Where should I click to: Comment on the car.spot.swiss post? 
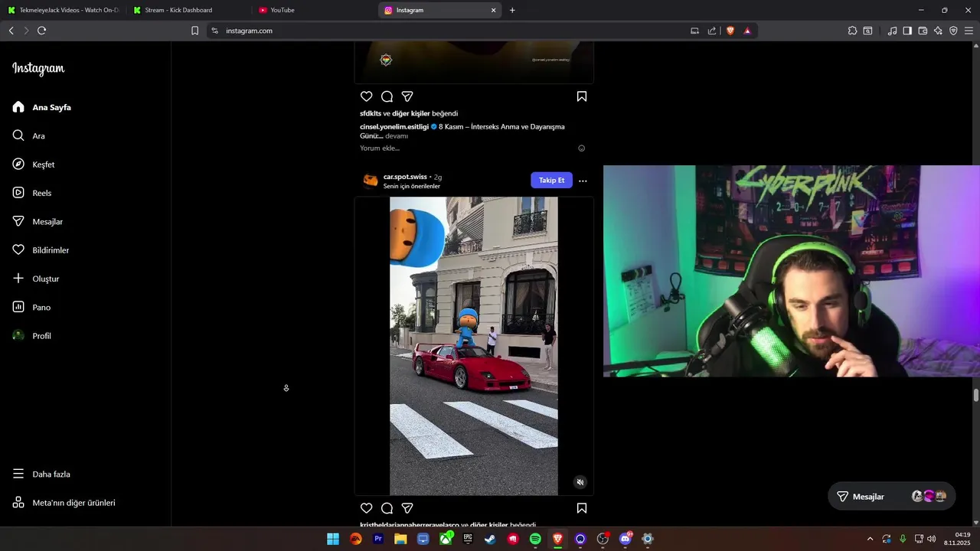click(387, 508)
